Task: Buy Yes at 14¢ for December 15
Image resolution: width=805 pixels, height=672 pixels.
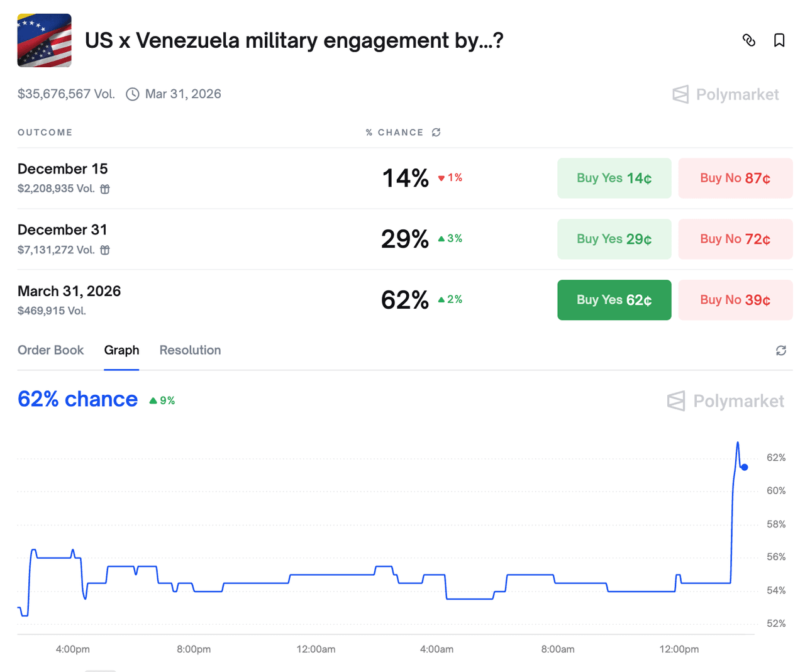Action: 614,178
